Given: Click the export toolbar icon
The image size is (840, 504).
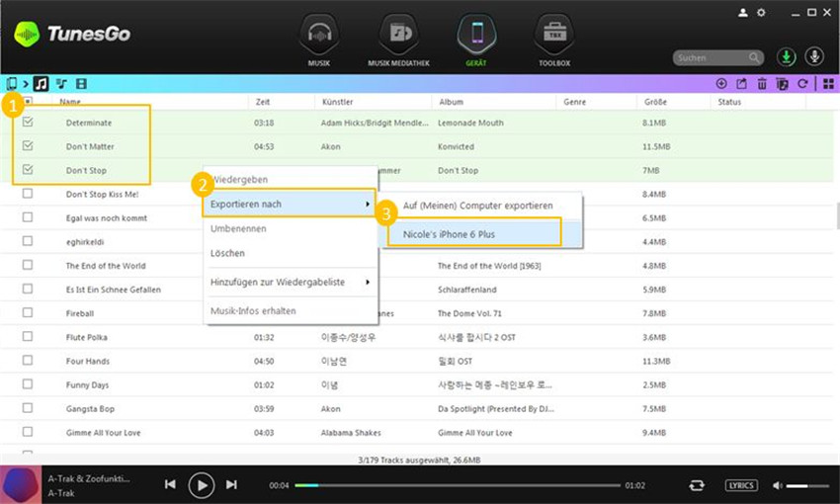Looking at the screenshot, I should click(x=741, y=84).
